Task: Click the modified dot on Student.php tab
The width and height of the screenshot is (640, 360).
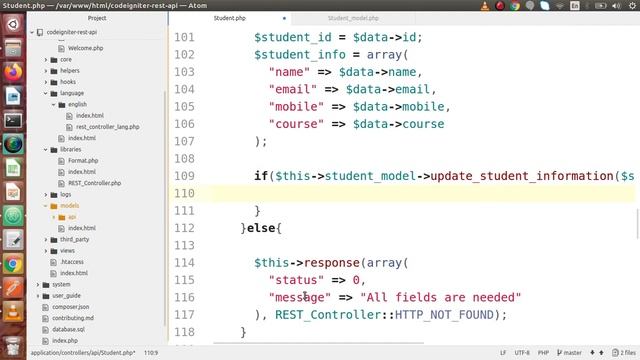Action: coord(284,18)
